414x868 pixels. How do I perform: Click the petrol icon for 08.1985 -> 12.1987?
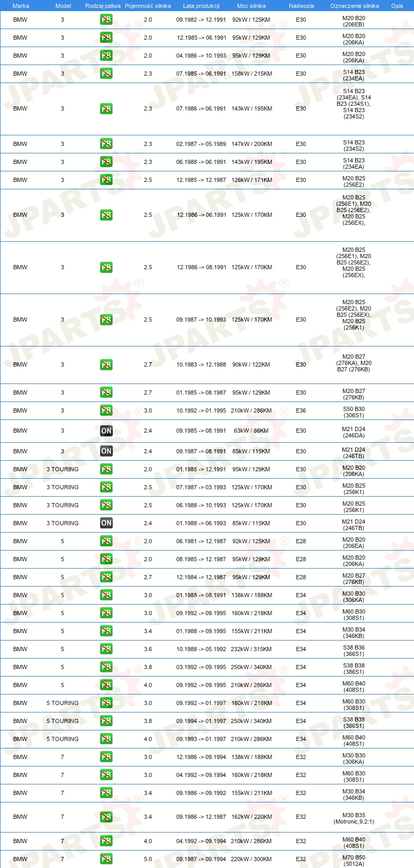106,559
